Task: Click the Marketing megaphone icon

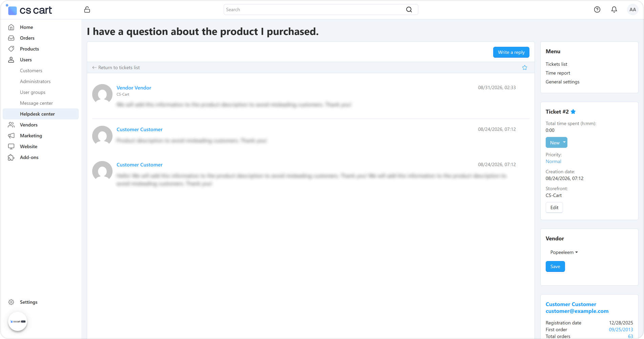Action: coord(11,136)
